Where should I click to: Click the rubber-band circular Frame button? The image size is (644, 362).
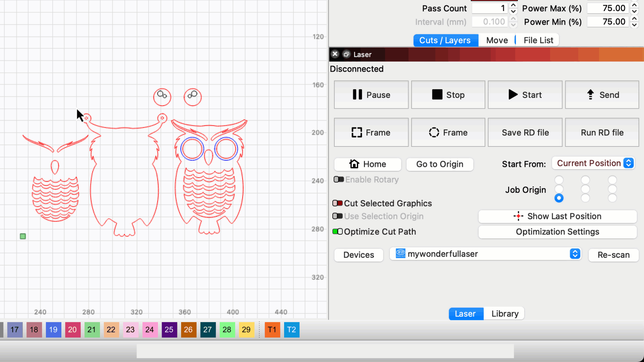448,132
